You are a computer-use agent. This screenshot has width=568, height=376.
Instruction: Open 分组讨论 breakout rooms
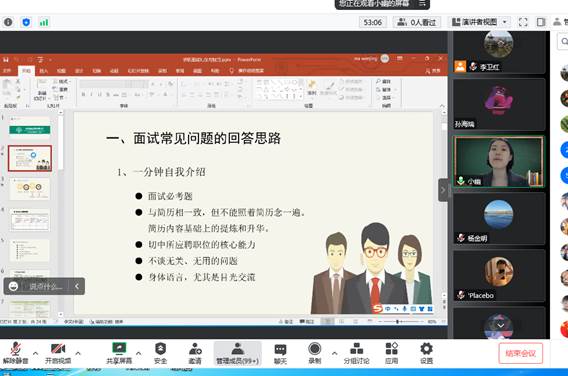[x=356, y=352]
